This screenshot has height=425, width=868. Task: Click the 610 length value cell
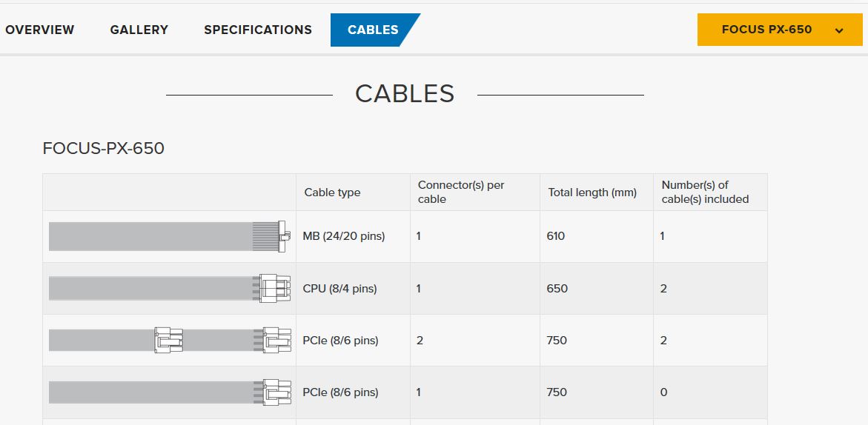[556, 236]
